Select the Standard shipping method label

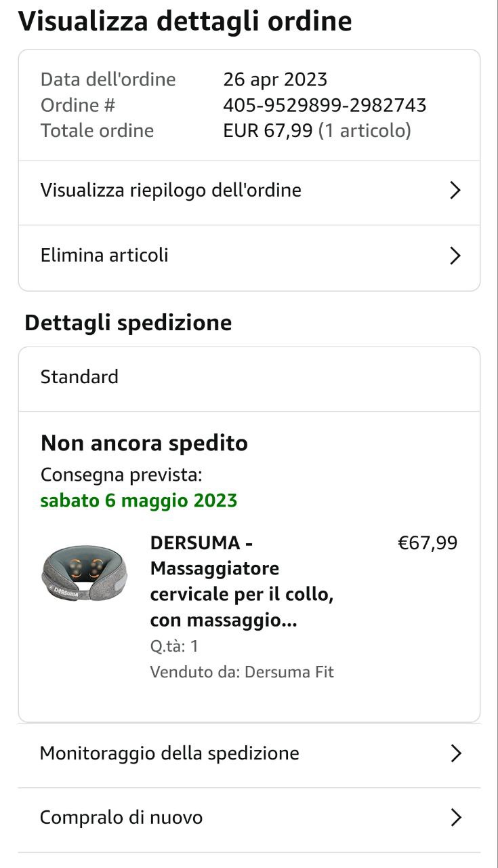click(x=79, y=377)
